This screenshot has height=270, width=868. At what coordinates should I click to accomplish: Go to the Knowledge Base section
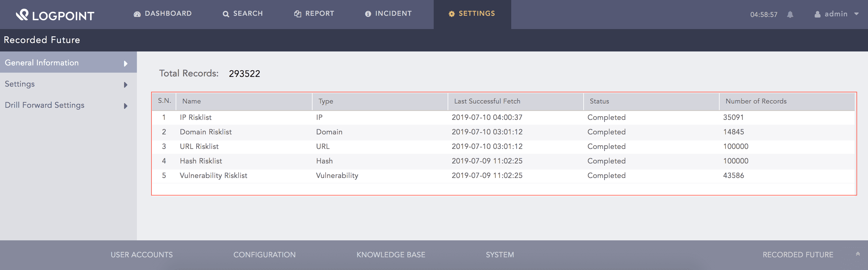click(x=390, y=255)
